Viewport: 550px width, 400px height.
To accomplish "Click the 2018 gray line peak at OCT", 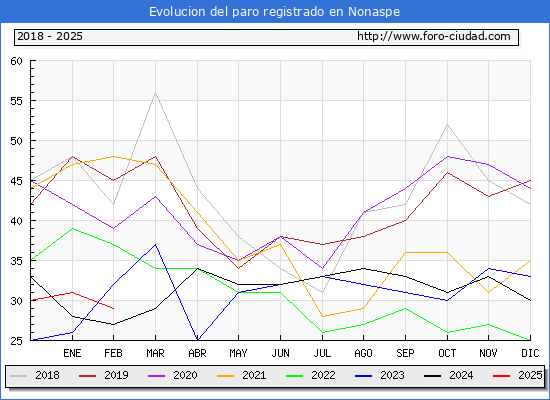I will [447, 125].
